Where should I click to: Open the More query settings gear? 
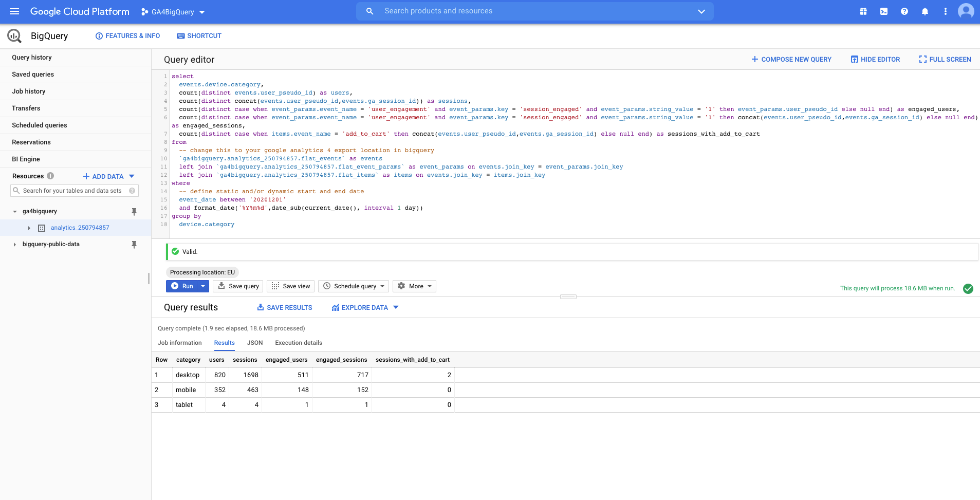(x=401, y=286)
